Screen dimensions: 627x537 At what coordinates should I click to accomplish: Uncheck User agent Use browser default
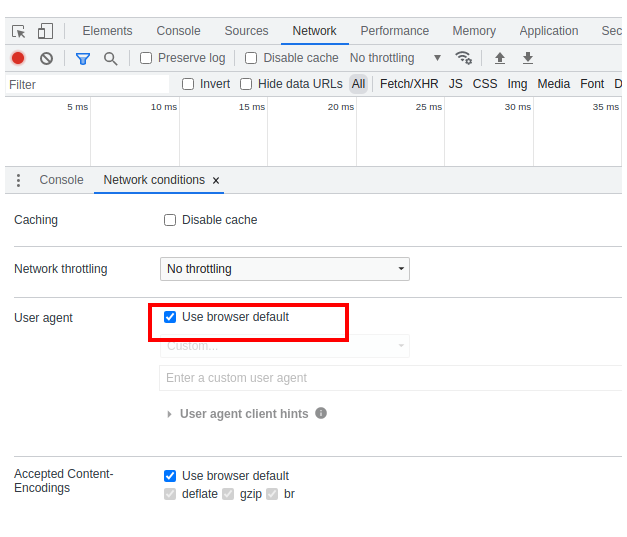[x=170, y=317]
